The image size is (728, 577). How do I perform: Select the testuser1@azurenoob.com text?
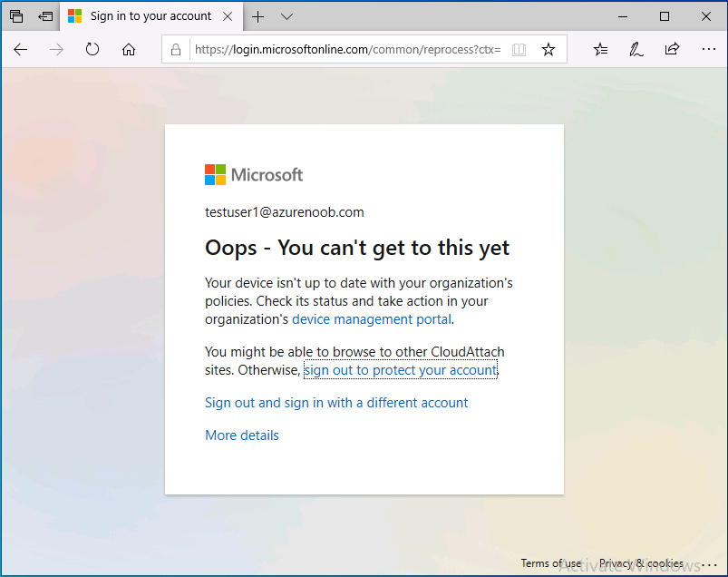coord(285,212)
